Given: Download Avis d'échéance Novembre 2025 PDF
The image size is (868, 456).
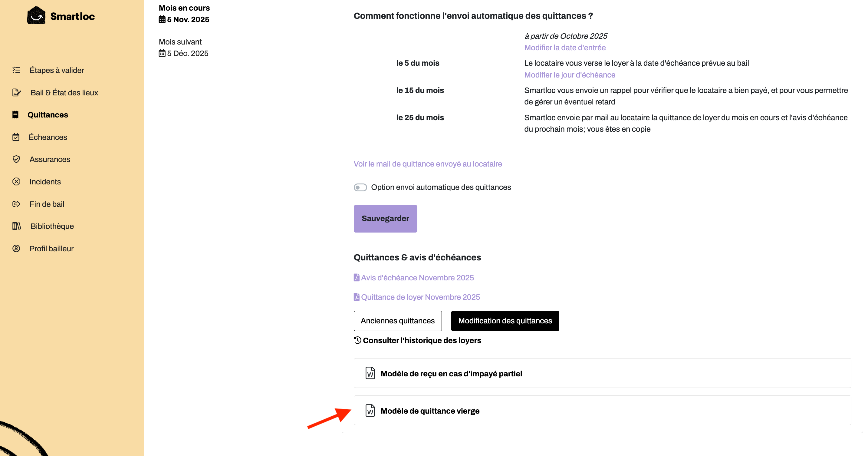Looking at the screenshot, I should coord(414,278).
